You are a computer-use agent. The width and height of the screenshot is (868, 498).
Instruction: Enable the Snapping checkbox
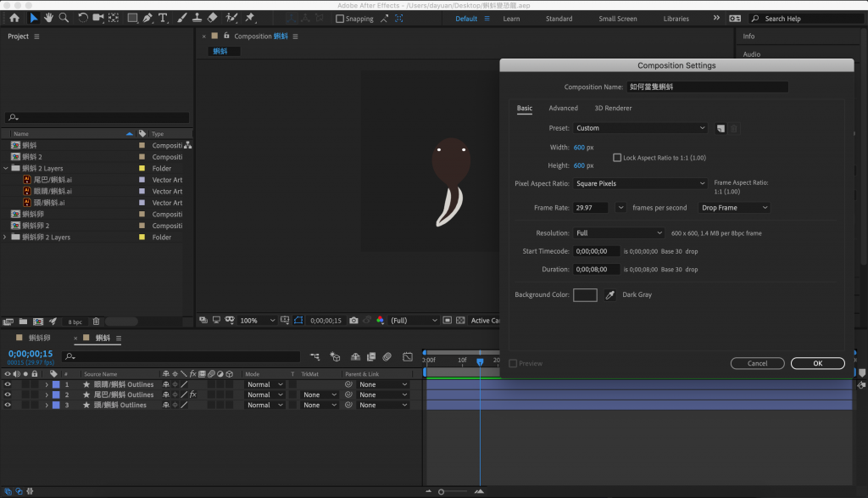[x=340, y=19]
